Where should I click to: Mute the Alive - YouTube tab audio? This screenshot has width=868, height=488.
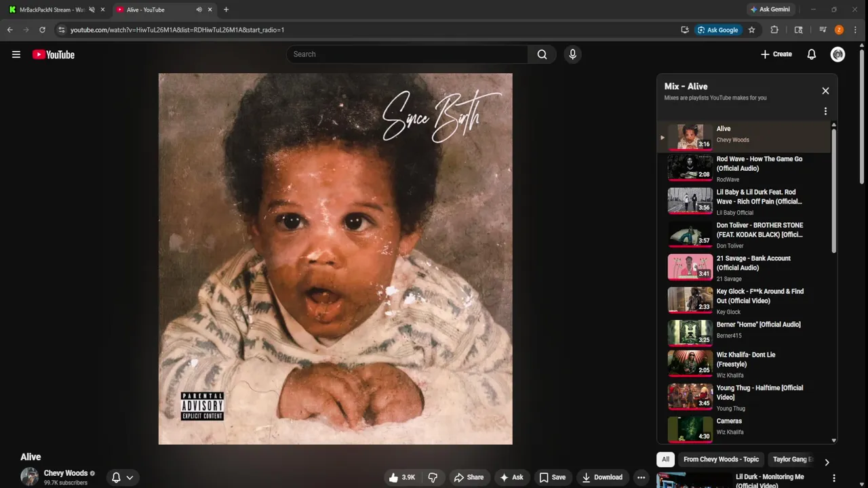199,9
